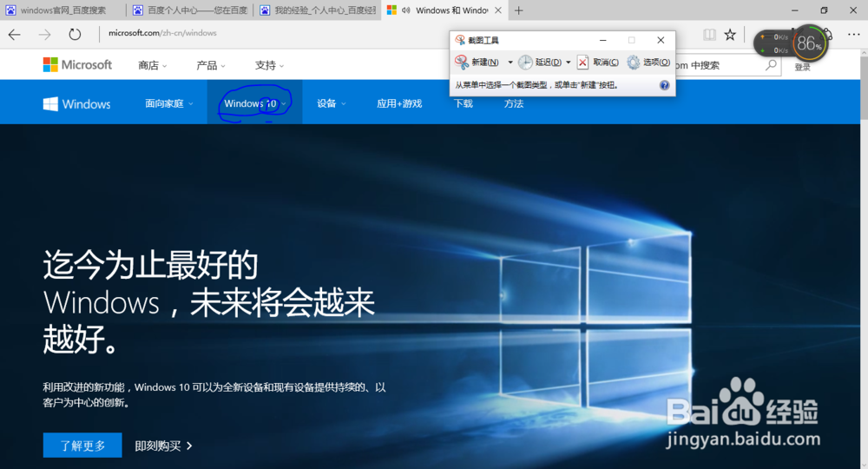This screenshot has height=469, width=868.
Task: Open a new tab with plus icon
Action: pyautogui.click(x=519, y=10)
